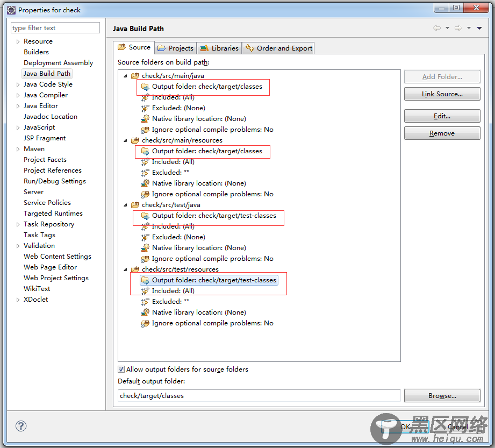Switch to the Projects tab

(176, 48)
